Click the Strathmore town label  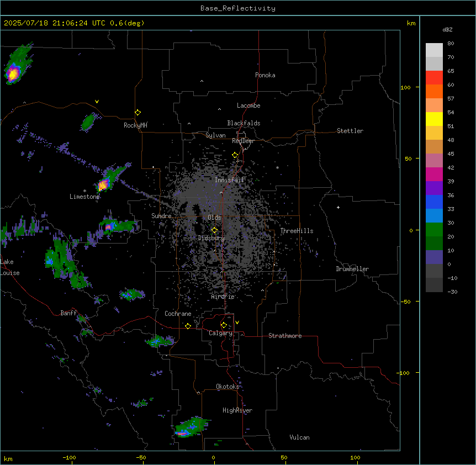tap(285, 336)
